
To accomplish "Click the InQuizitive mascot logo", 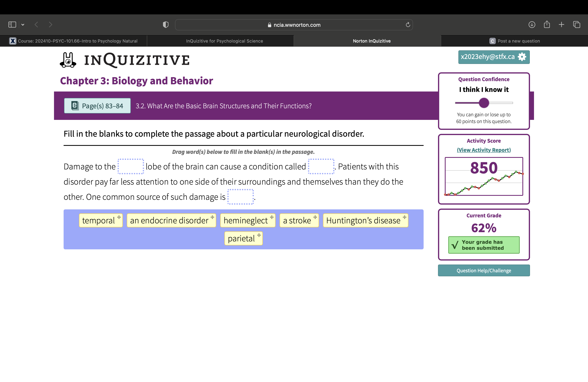I will [68, 60].
